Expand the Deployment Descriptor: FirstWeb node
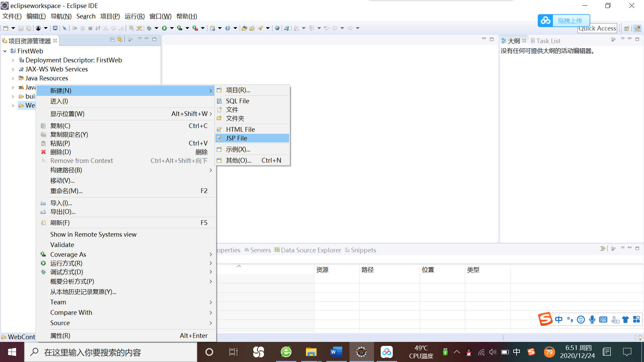The image size is (644, 362). click(x=13, y=60)
